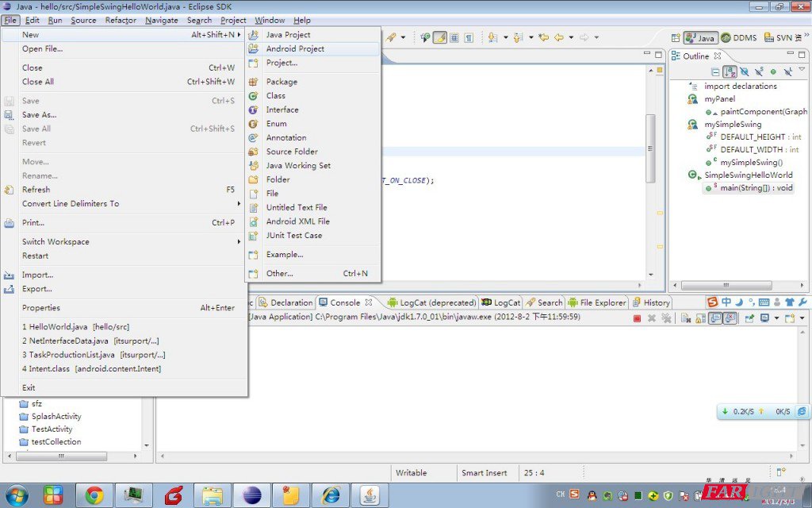The width and height of the screenshot is (812, 508).
Task: Choose Interface from the New submenu
Action: (x=313, y=110)
